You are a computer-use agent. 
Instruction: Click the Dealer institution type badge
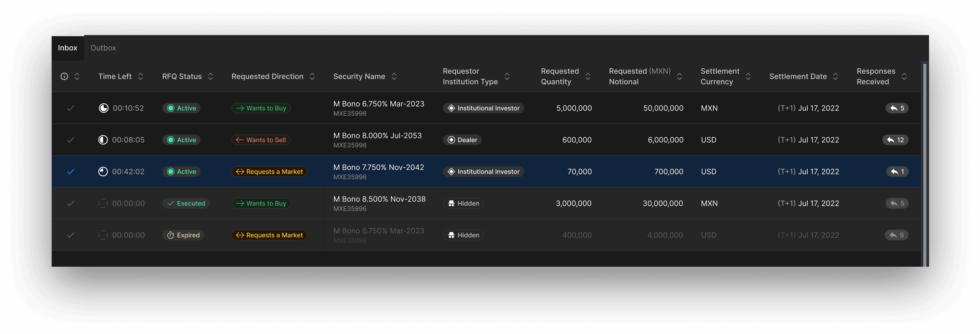(x=462, y=140)
